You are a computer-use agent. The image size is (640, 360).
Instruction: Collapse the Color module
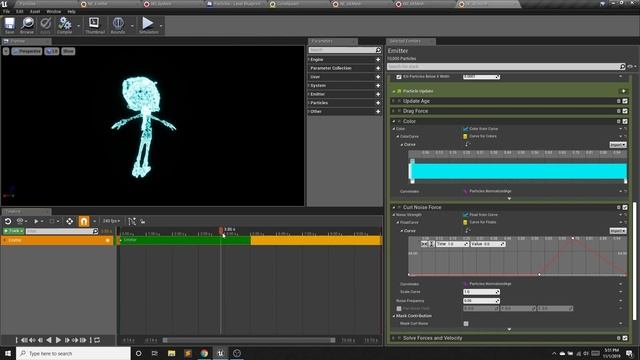(394, 121)
